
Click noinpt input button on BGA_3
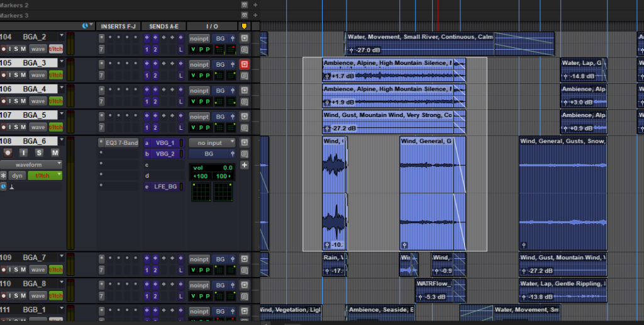pyautogui.click(x=199, y=65)
